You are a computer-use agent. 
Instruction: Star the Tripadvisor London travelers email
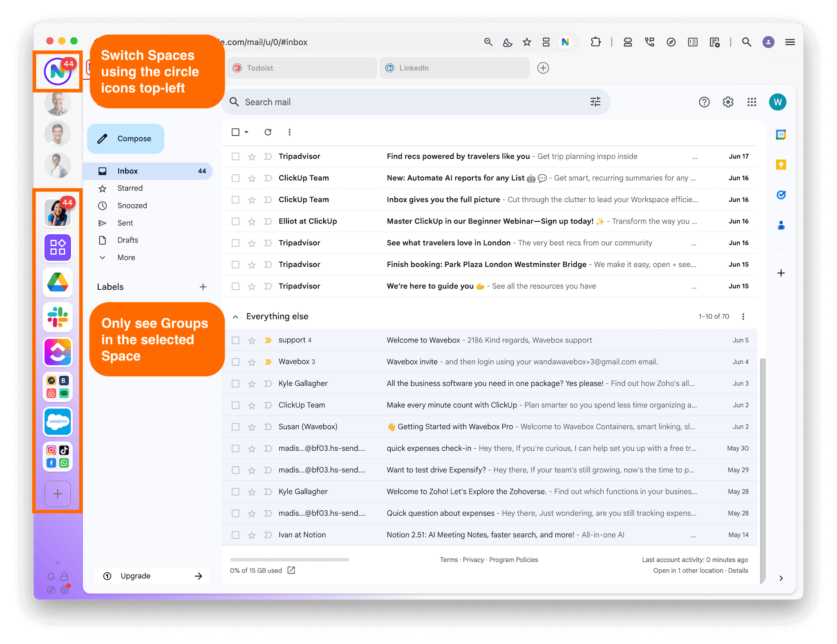click(x=251, y=243)
